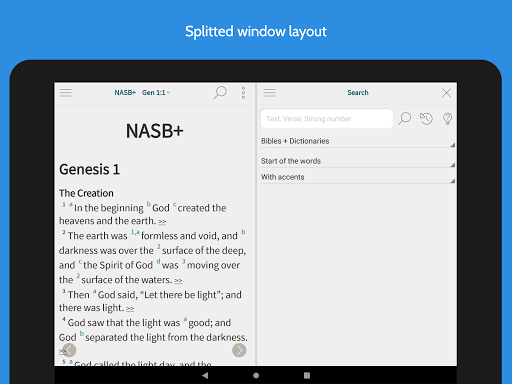Open the three-dot overflow menu
512x384 pixels.
(x=243, y=93)
